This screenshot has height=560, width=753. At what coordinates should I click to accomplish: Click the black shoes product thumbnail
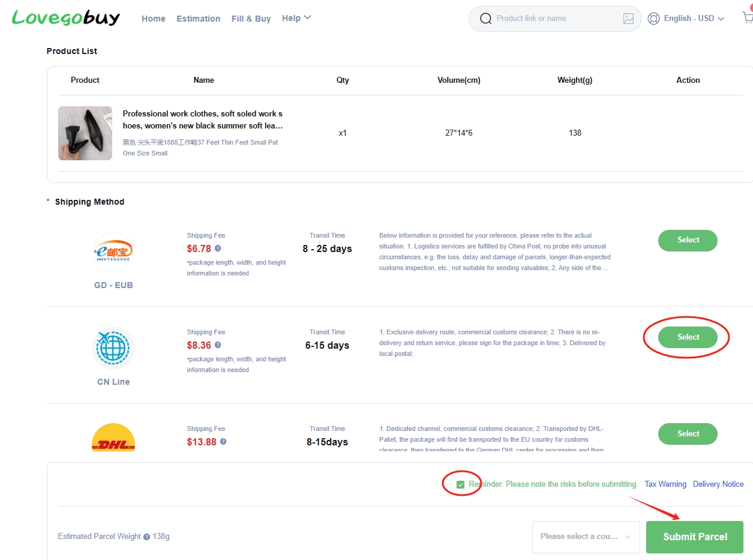coord(85,133)
